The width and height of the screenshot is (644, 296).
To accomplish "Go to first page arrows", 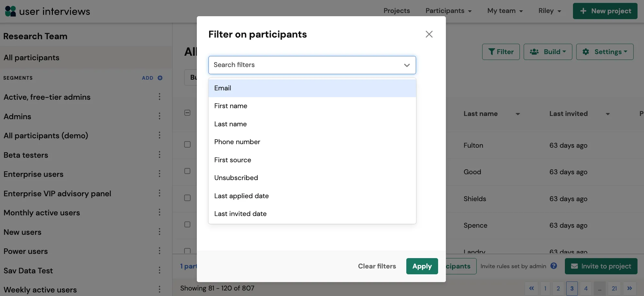I will click(531, 288).
